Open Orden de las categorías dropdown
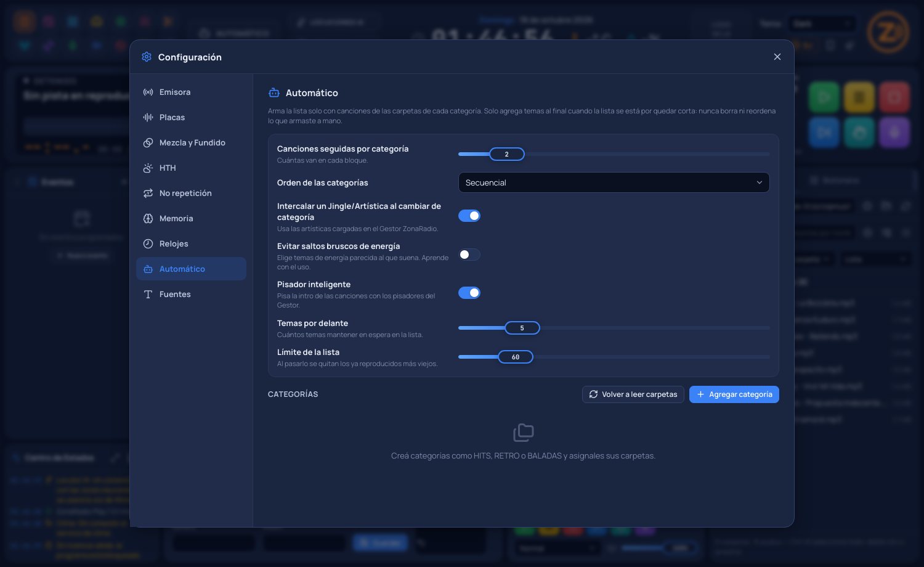Screen dimensions: 924x567 pyautogui.click(x=614, y=182)
